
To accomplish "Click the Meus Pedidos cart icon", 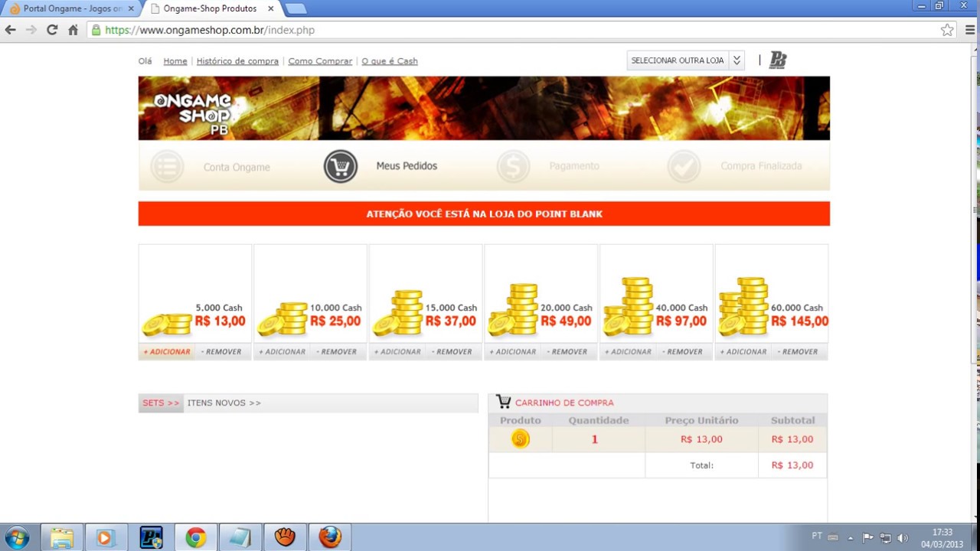I will (x=341, y=166).
